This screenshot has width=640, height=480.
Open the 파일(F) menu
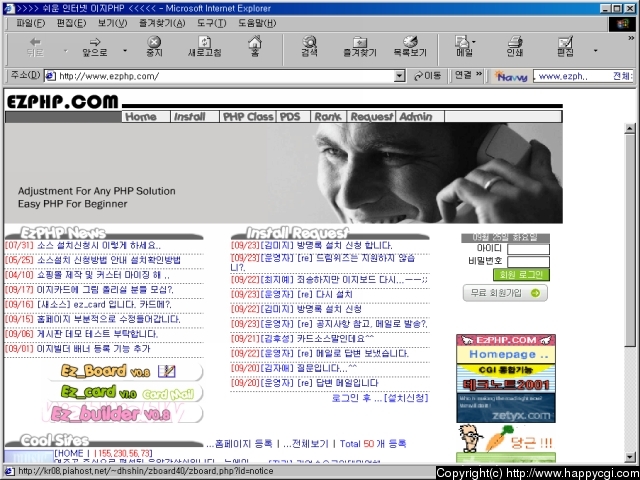pos(31,23)
